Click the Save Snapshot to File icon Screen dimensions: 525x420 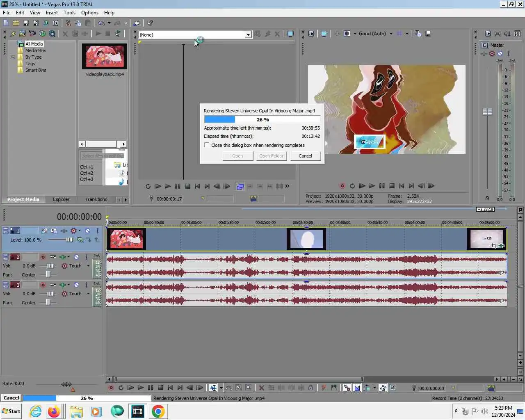coord(428,34)
